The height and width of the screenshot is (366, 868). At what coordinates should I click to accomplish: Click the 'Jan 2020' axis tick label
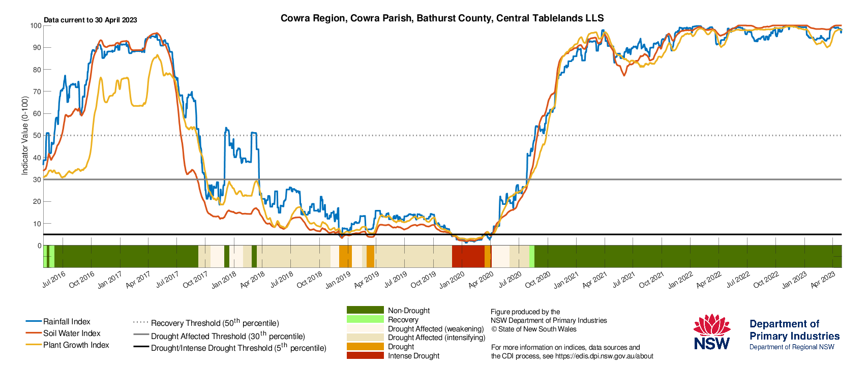452,280
